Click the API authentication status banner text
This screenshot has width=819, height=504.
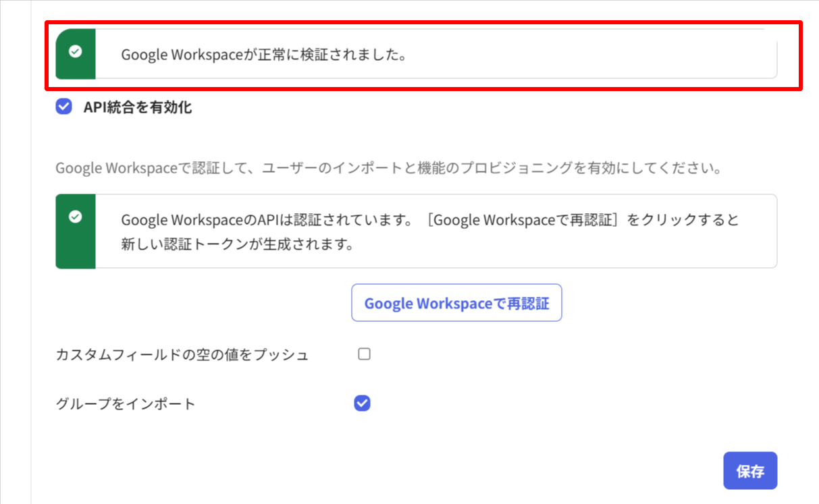[429, 231]
